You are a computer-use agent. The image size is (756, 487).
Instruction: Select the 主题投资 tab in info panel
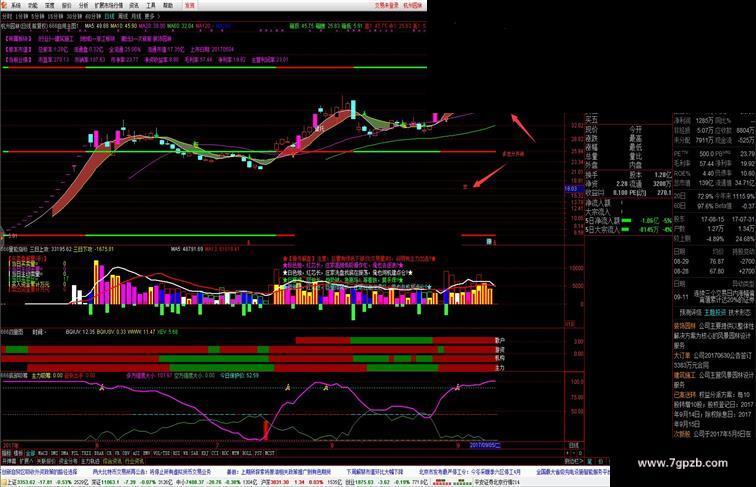[715, 313]
